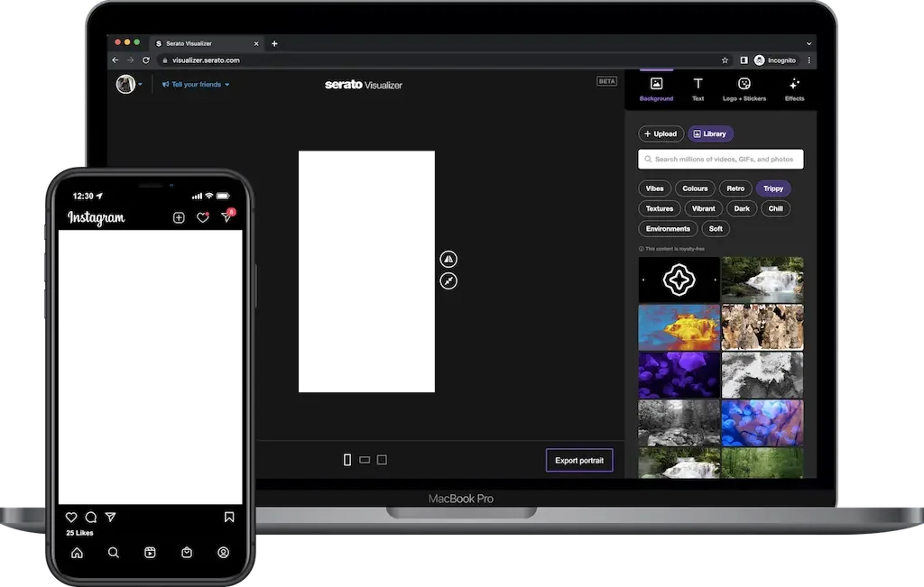Click the shrink-to-fit icon beside the canvas
This screenshot has height=587, width=924.
448,280
